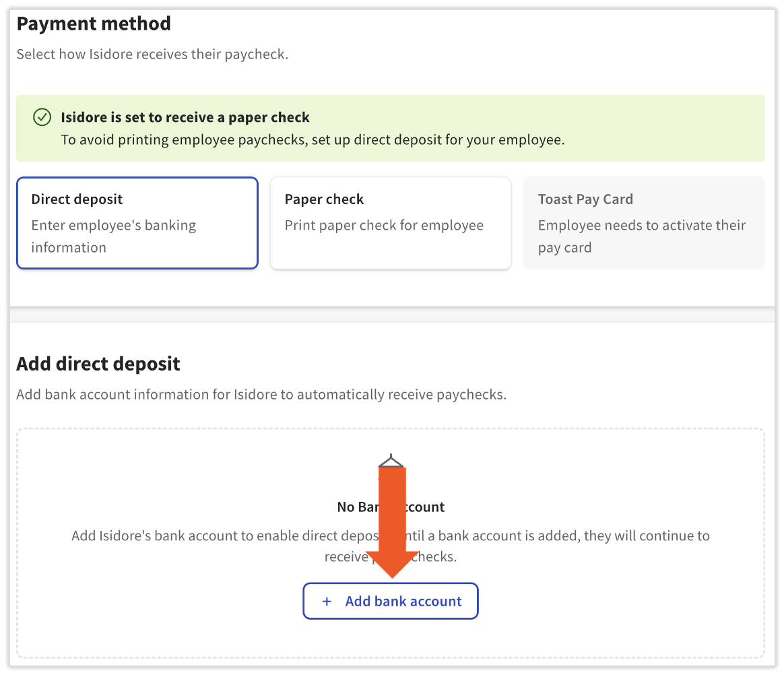Click 'Employee needs to activate their pay card' text
The width and height of the screenshot is (784, 675).
pos(641,236)
